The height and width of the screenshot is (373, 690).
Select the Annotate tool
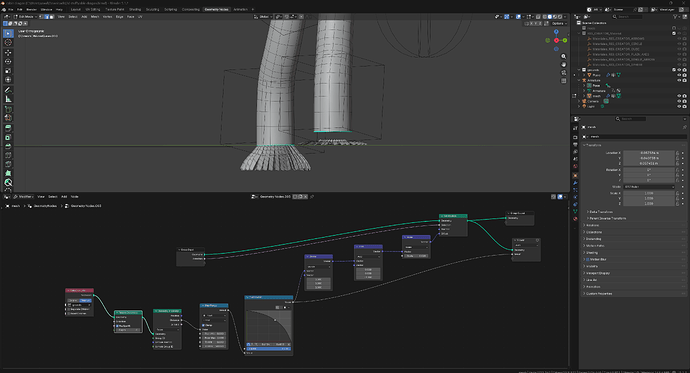pyautogui.click(x=8, y=90)
